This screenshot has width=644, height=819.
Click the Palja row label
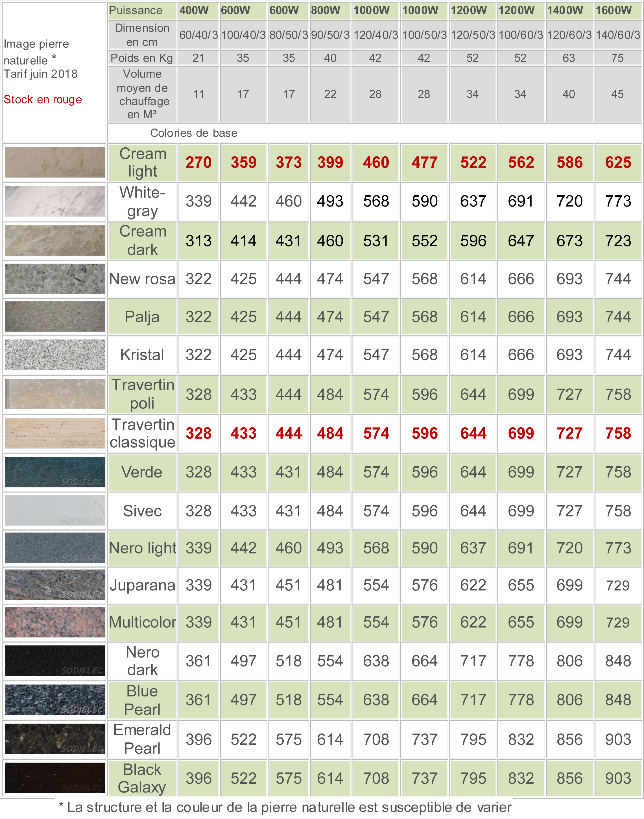[142, 317]
